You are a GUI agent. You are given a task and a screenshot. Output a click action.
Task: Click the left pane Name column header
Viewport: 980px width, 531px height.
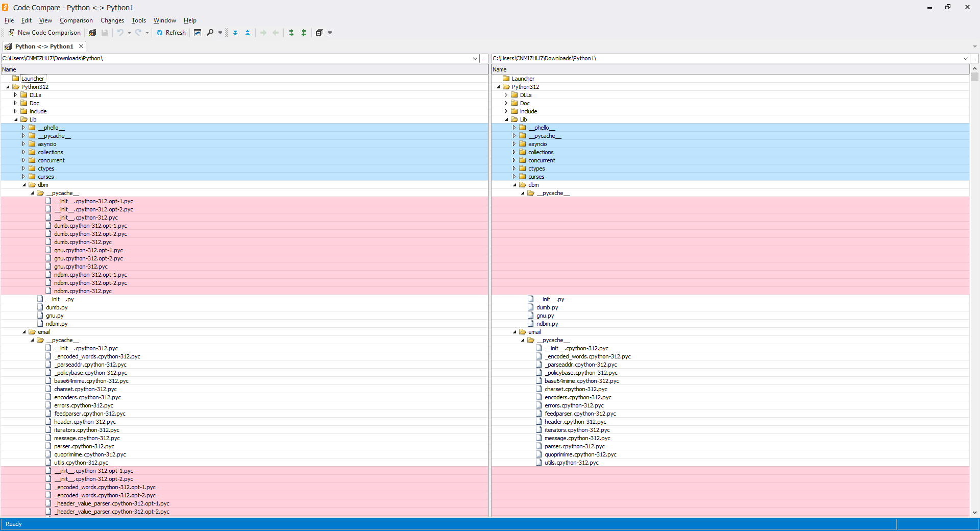point(244,69)
